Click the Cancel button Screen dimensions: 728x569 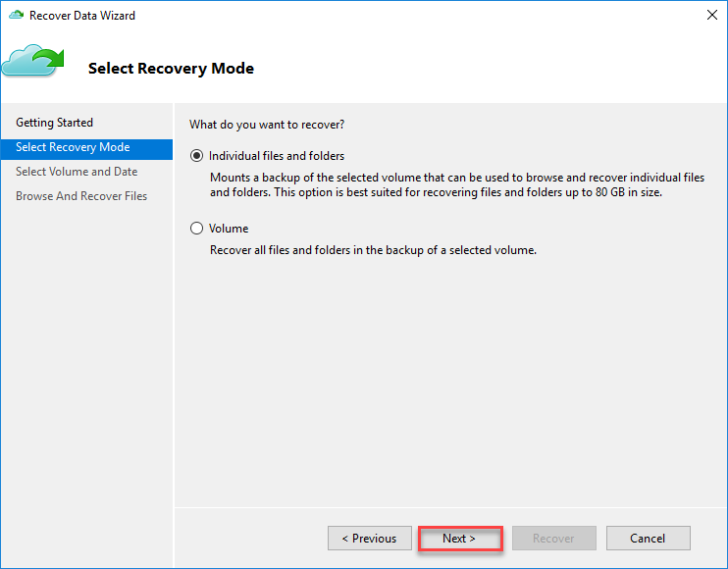coord(648,539)
